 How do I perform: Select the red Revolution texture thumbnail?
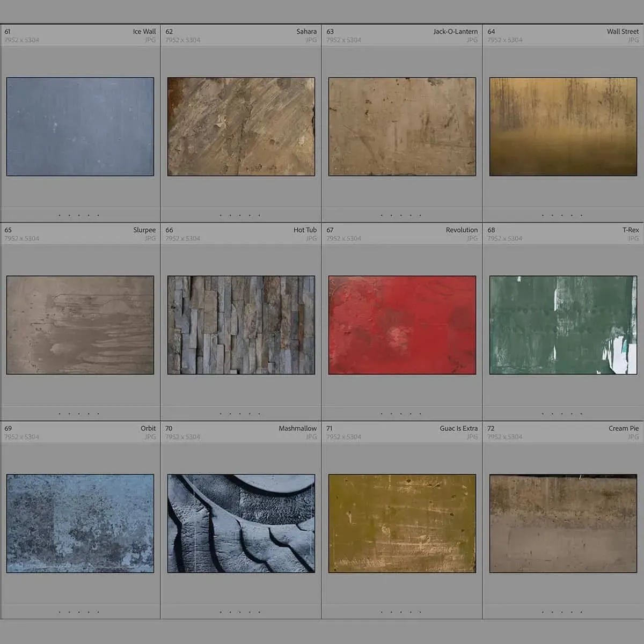click(402, 325)
